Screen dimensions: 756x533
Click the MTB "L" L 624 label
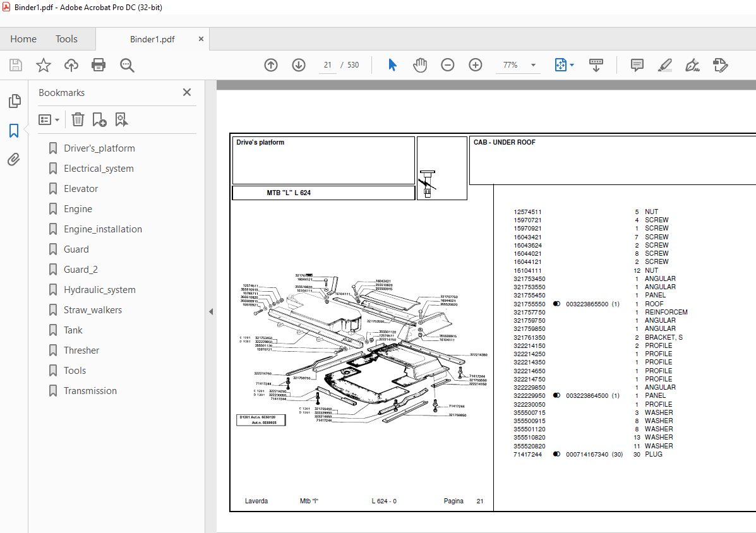click(x=289, y=193)
